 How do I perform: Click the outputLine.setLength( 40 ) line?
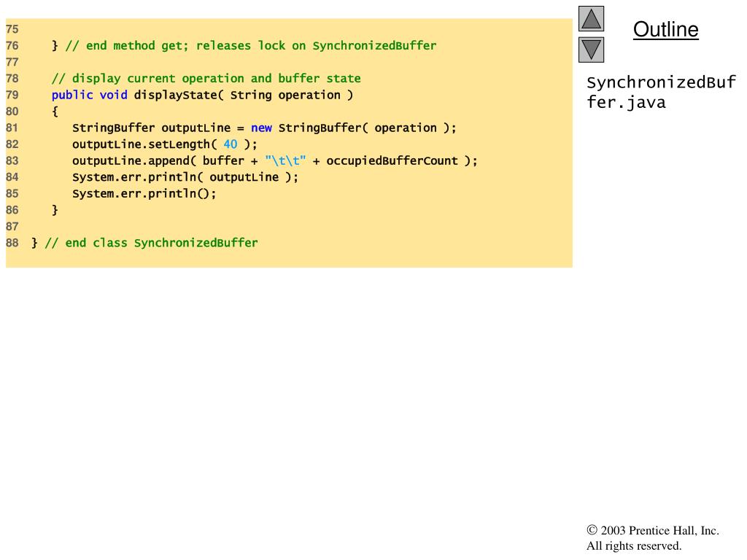(x=164, y=144)
